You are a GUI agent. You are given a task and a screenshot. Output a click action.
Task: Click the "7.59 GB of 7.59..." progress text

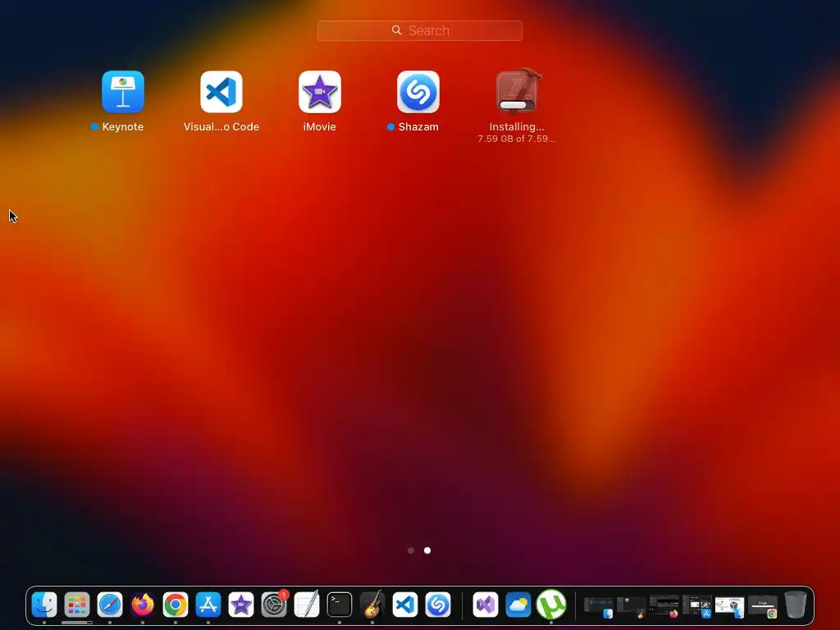point(517,139)
